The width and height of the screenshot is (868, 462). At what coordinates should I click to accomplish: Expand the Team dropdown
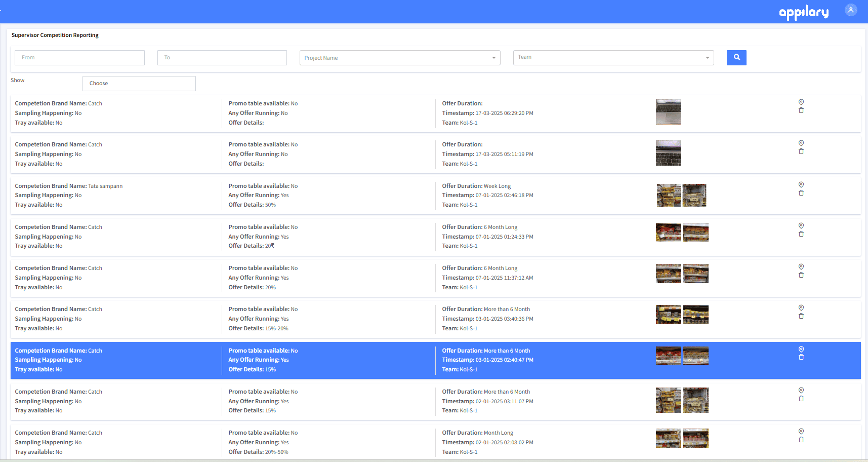613,57
